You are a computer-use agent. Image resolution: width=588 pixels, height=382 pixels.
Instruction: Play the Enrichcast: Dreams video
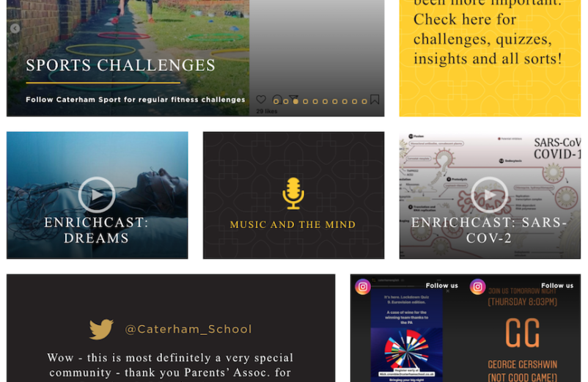(97, 195)
